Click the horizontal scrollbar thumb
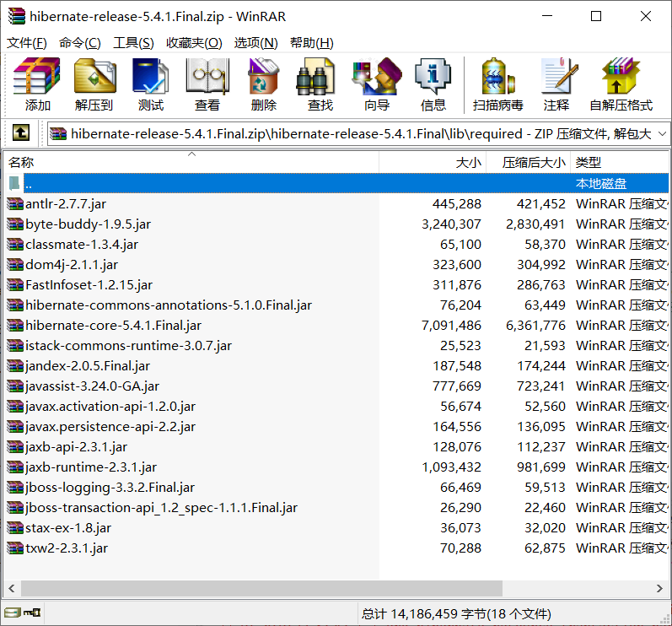The height and width of the screenshot is (626, 672). (261, 588)
